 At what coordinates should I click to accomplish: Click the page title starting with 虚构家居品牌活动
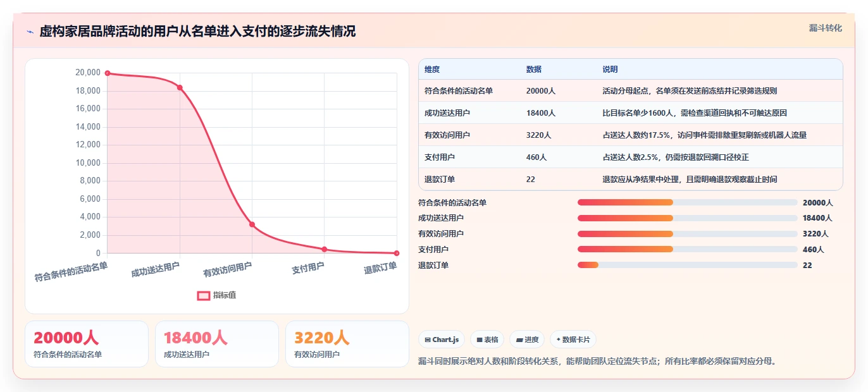[197, 31]
